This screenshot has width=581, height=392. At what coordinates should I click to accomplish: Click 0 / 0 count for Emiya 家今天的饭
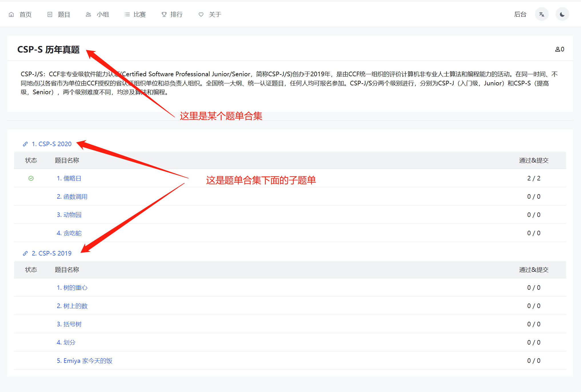(534, 361)
